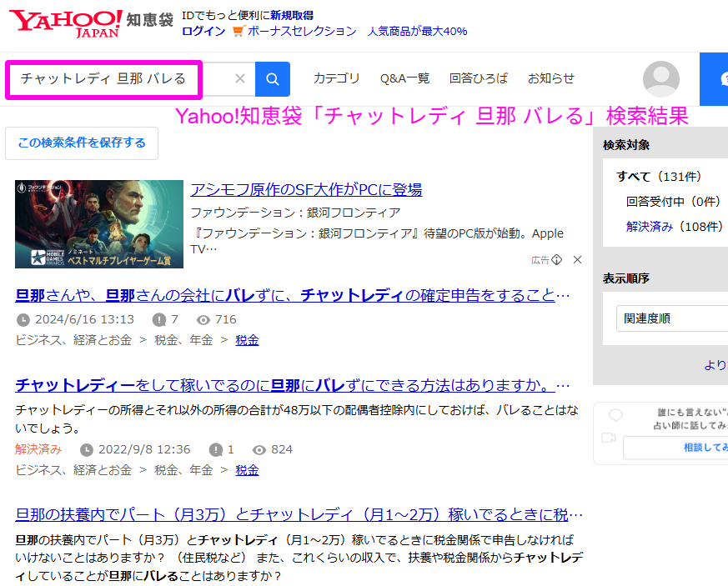Open the お知らせ menu item

(550, 78)
